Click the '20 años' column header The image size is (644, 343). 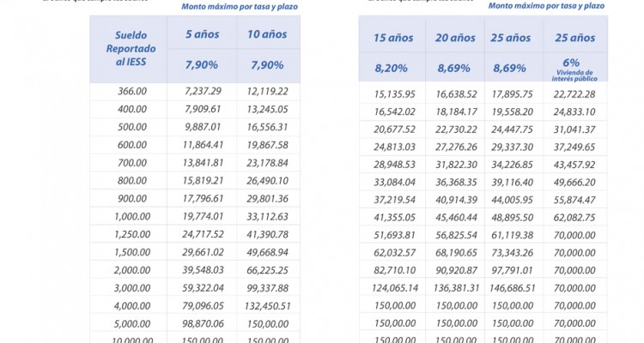click(x=455, y=38)
